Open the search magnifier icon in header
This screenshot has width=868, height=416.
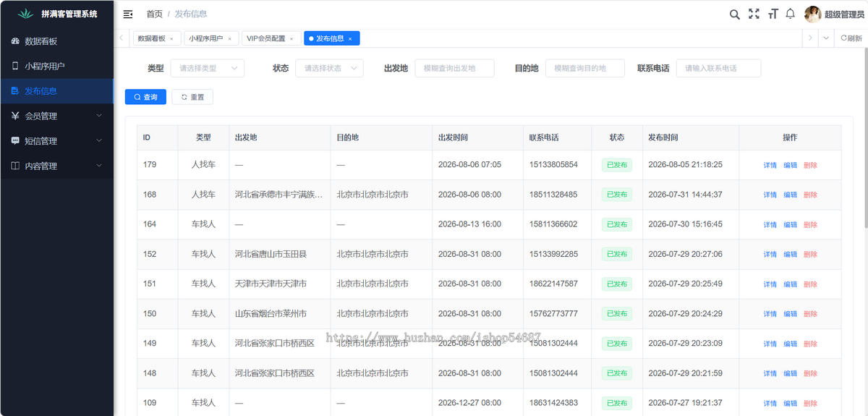click(x=734, y=14)
